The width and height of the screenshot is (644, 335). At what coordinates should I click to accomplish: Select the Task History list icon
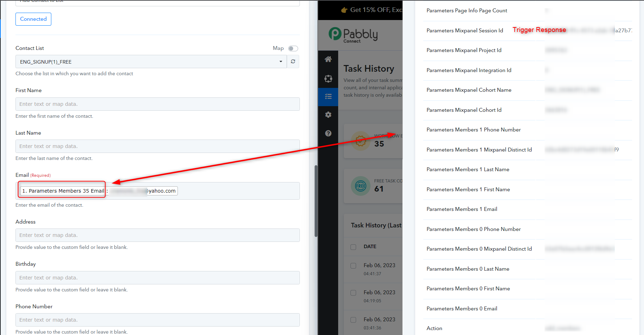coord(328,97)
